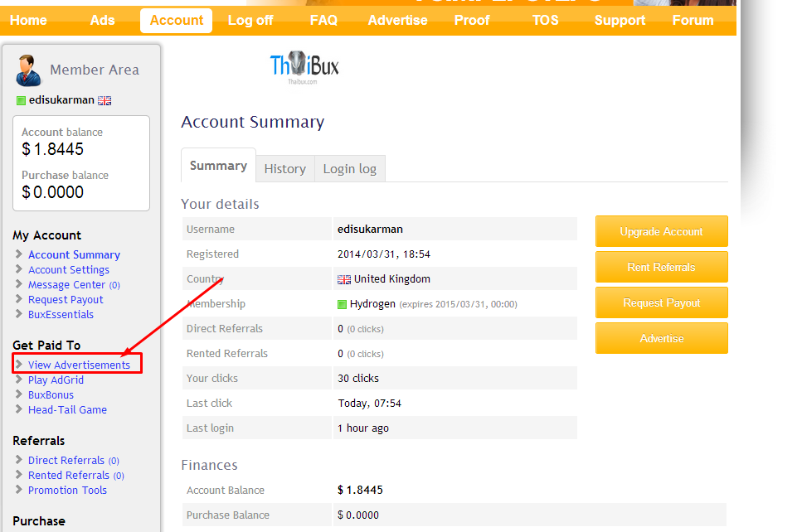The image size is (802, 532).
Task: Open the BuxEssentials link
Action: [61, 314]
